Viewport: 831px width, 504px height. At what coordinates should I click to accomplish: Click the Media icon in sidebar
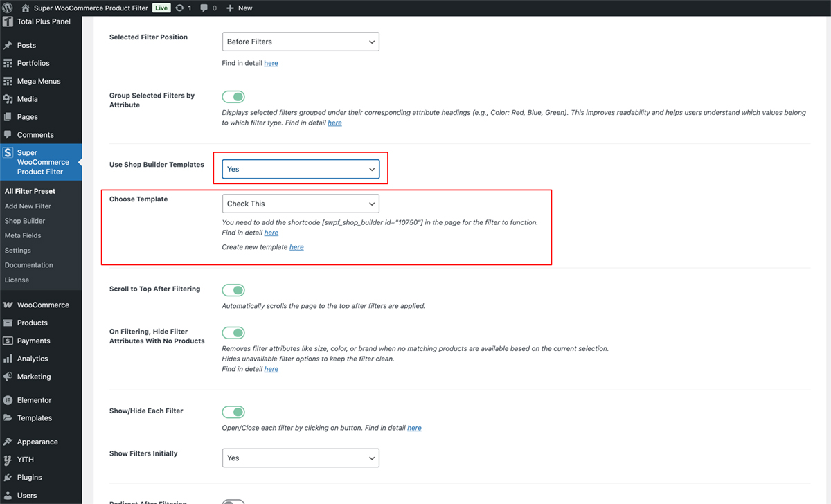coord(8,99)
